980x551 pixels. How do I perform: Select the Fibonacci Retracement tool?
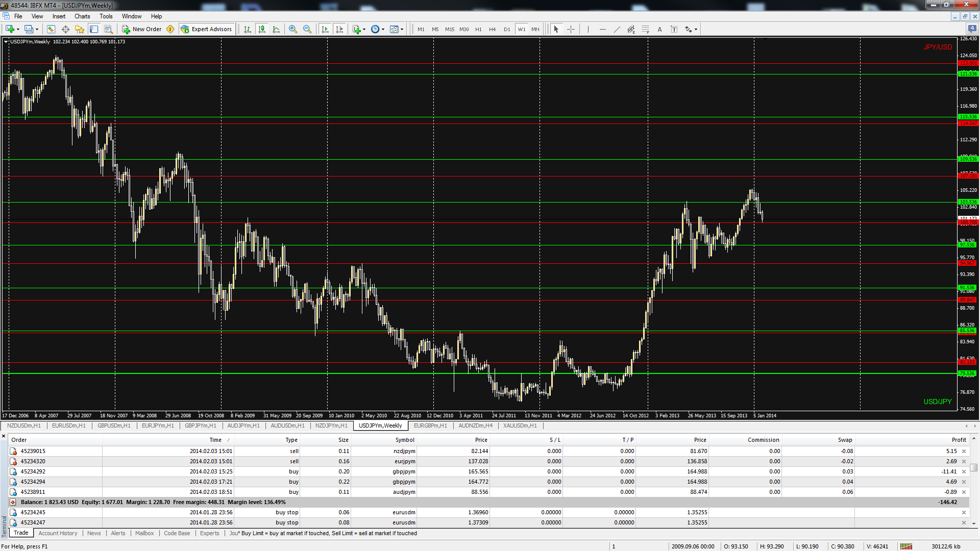coord(645,29)
